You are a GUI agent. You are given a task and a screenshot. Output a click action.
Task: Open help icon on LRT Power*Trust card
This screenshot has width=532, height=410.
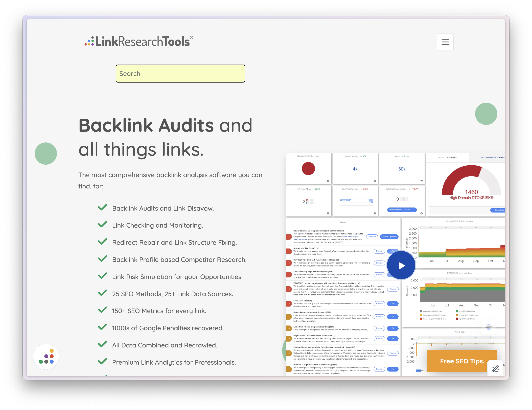328,213
